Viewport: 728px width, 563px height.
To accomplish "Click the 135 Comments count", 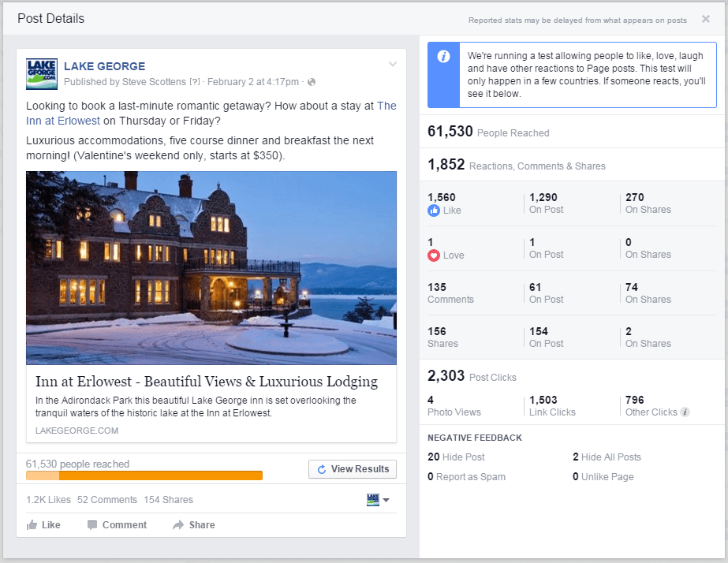I will pyautogui.click(x=451, y=293).
